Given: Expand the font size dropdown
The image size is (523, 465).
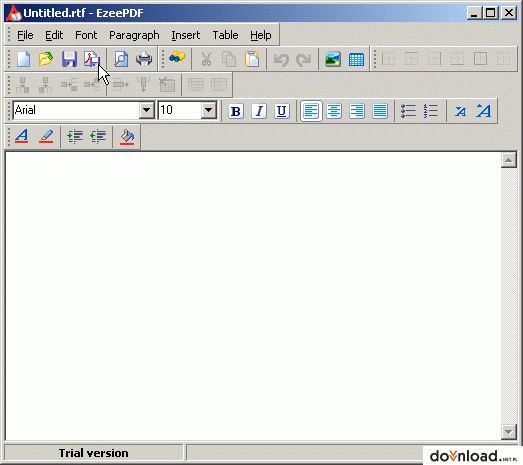Looking at the screenshot, I should click(209, 110).
